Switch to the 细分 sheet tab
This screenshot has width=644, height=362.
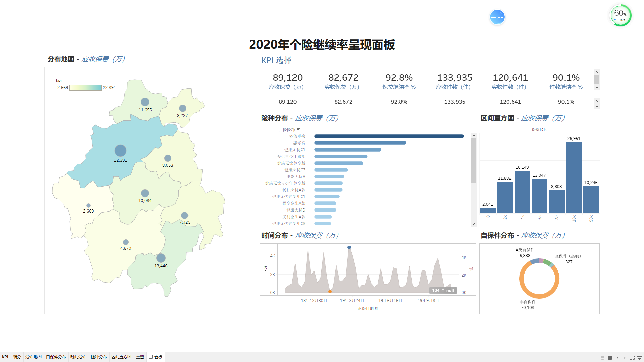(17, 357)
